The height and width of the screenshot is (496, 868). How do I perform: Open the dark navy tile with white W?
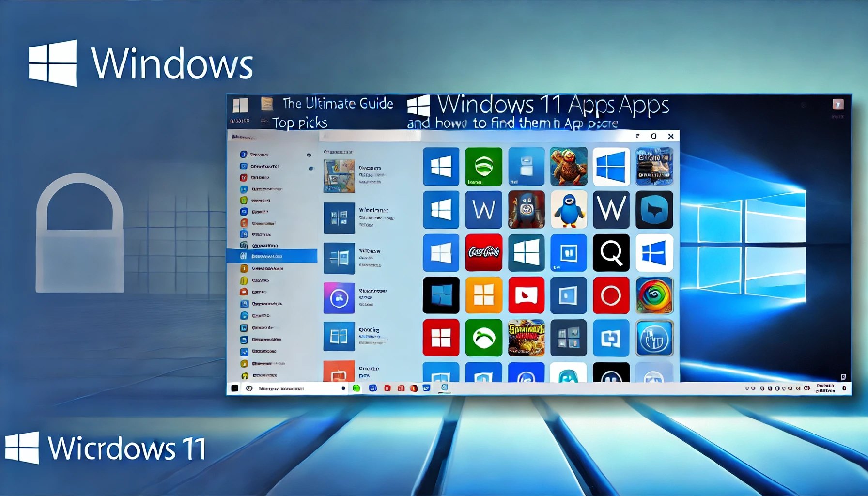pos(611,210)
